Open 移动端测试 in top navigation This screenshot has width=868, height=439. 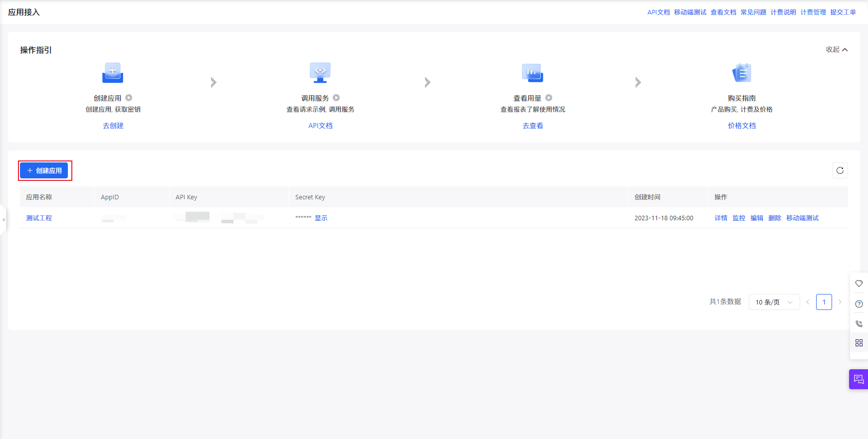tap(690, 12)
